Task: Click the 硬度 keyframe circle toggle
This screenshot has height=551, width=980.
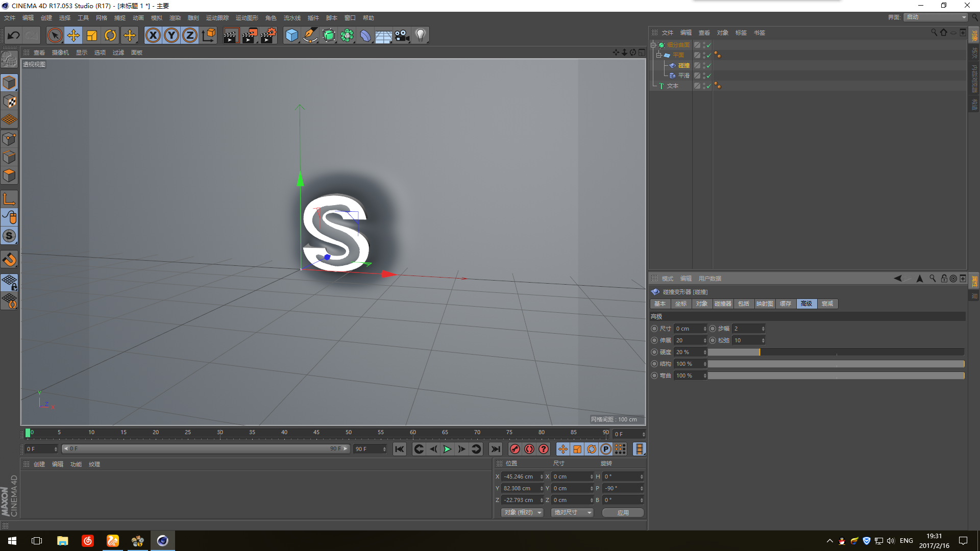Action: tap(654, 352)
